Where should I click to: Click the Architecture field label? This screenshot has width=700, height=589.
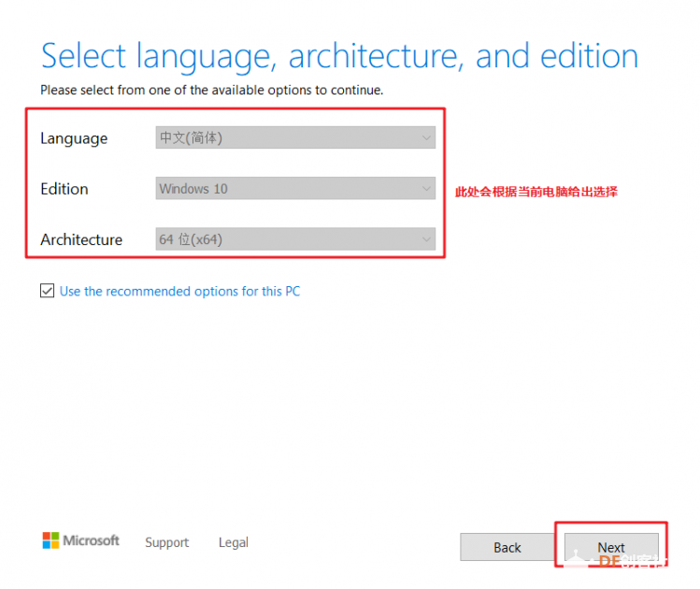pyautogui.click(x=81, y=239)
